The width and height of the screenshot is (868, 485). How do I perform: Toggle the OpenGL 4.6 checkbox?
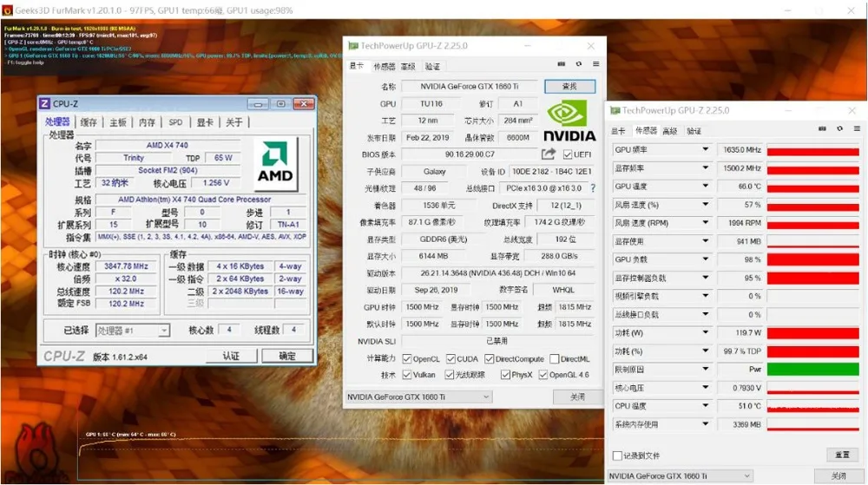point(543,375)
